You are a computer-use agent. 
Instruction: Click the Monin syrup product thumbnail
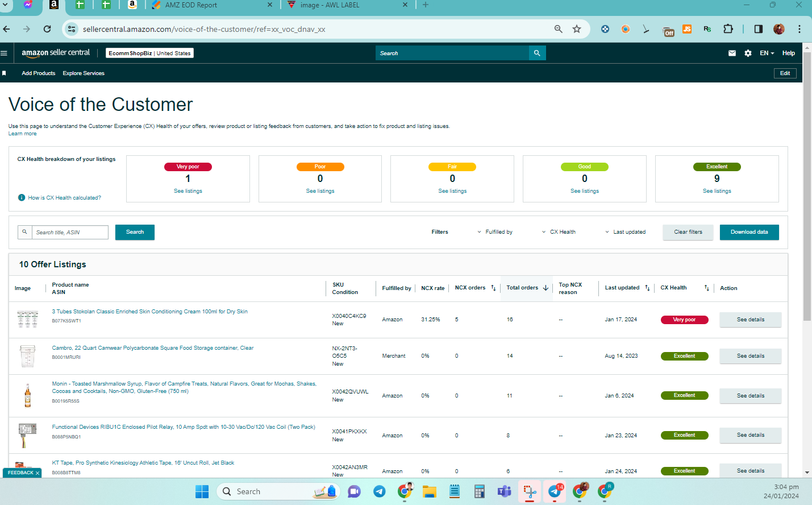(27, 396)
